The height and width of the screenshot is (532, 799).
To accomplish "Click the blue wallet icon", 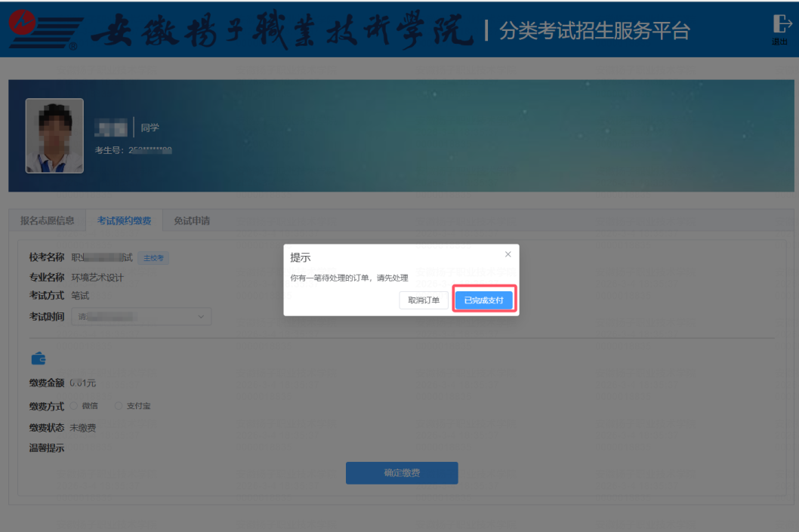I will coord(39,358).
